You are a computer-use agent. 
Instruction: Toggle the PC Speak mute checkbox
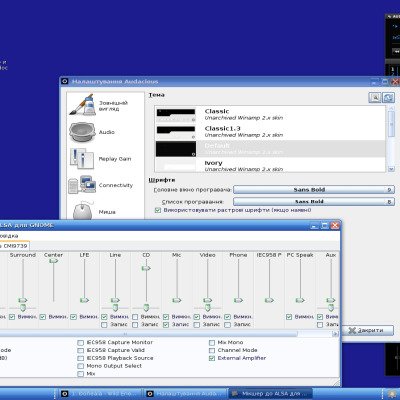point(289,317)
